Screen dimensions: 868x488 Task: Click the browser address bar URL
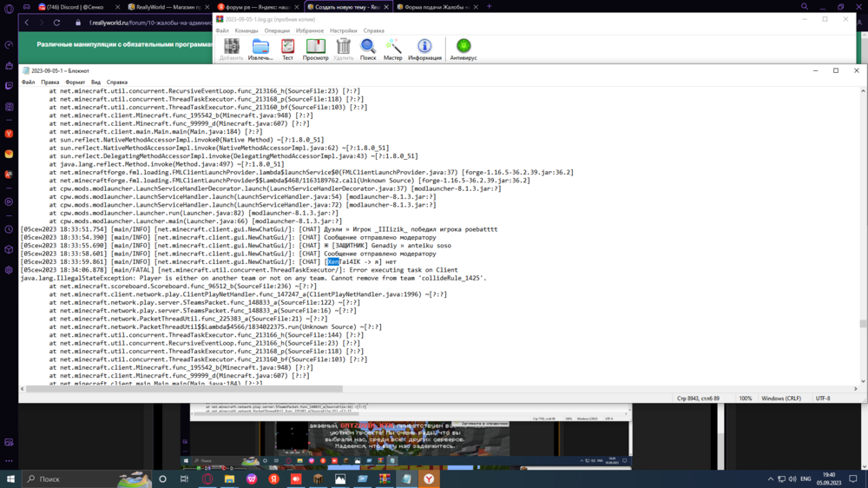[x=149, y=23]
